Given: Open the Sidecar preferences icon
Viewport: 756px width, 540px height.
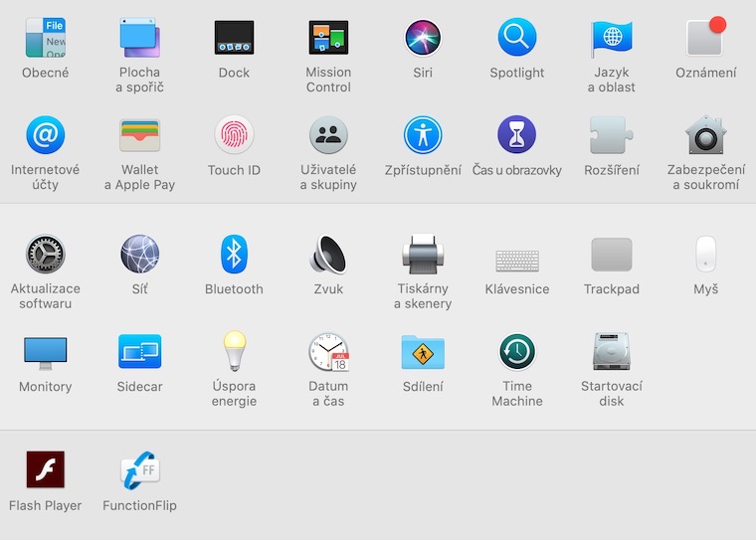Looking at the screenshot, I should click(x=140, y=351).
